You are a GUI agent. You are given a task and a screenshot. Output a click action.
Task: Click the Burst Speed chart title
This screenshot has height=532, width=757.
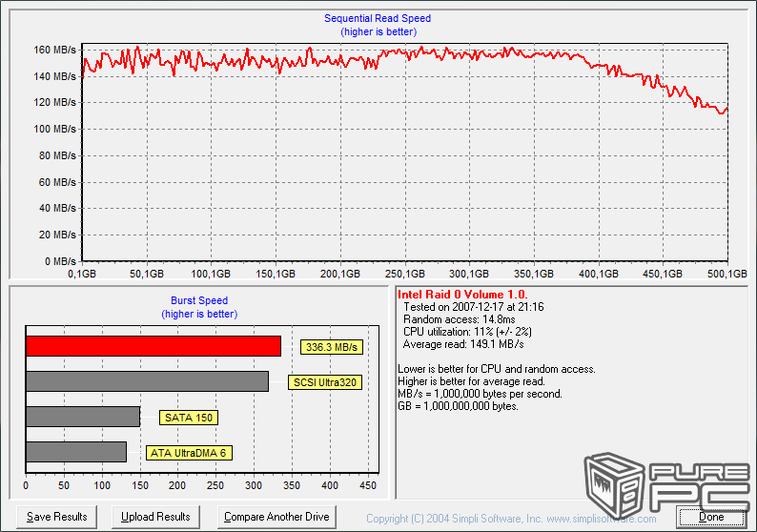(199, 301)
